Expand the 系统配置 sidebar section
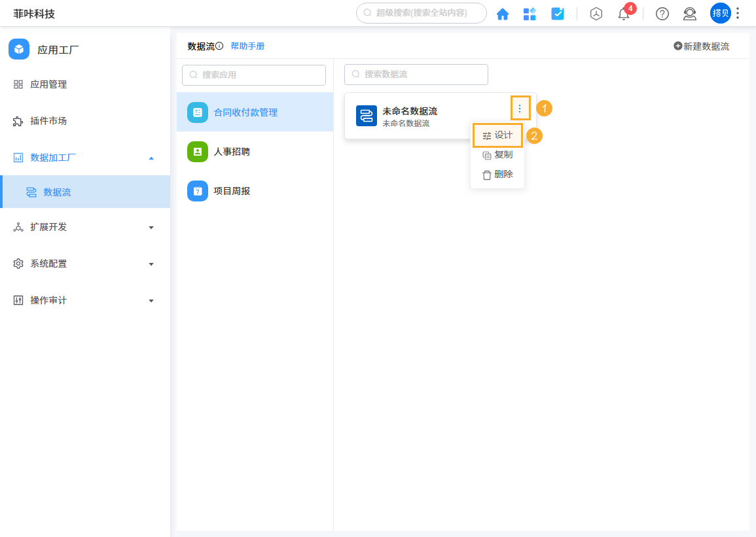The height and width of the screenshot is (537, 756). coord(151,264)
